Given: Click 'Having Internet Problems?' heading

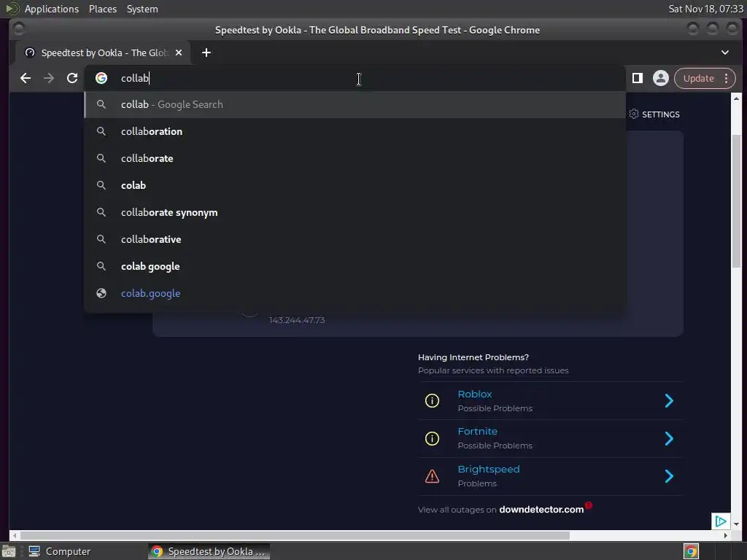Looking at the screenshot, I should pos(473,357).
